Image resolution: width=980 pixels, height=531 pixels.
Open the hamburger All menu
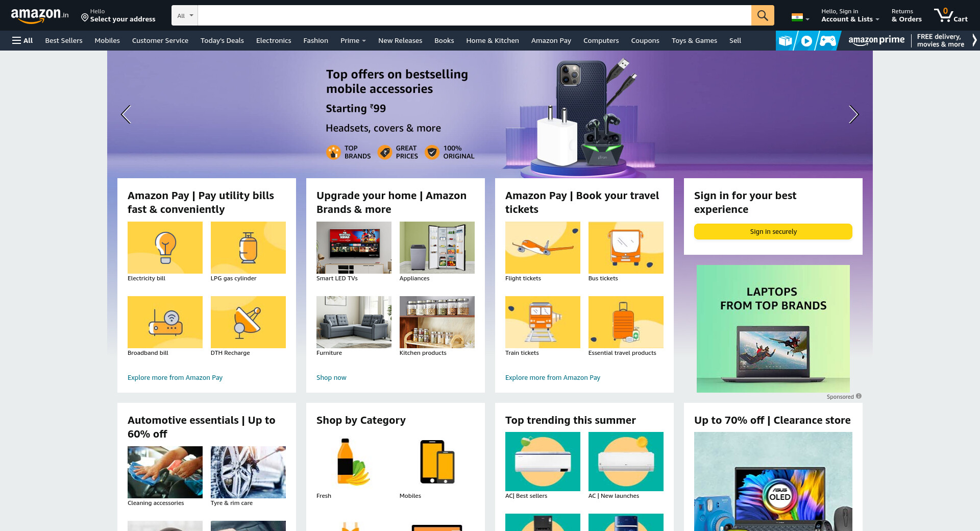coord(22,40)
